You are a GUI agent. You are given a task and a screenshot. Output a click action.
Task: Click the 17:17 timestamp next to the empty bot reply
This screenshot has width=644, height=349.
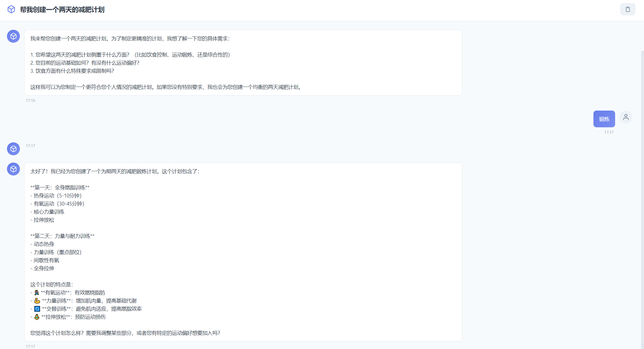click(30, 146)
